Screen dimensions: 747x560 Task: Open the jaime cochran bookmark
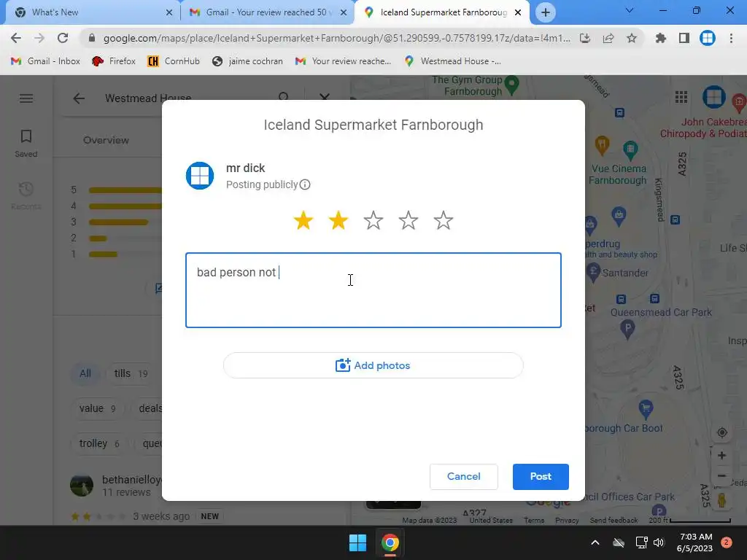(247, 61)
